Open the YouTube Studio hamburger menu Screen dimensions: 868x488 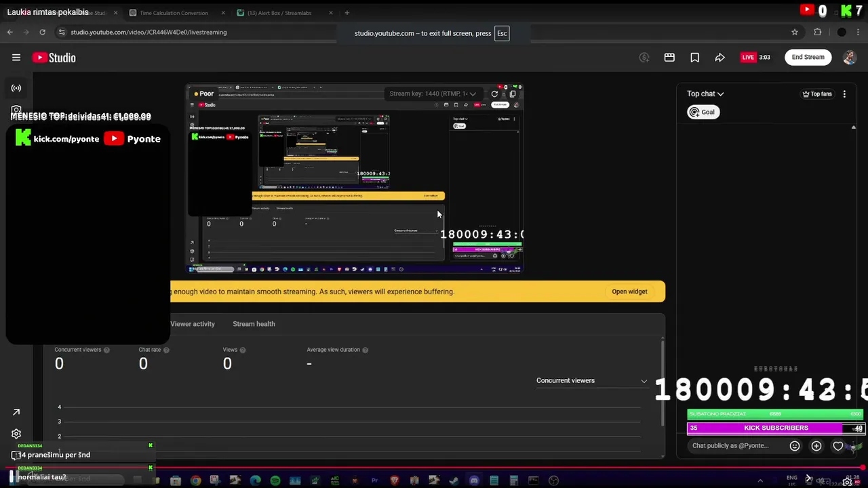point(16,58)
